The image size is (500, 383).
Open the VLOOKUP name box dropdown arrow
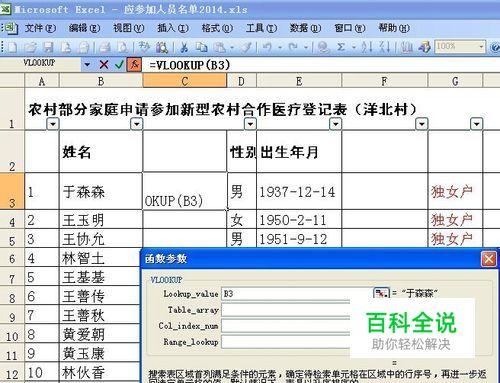click(87, 65)
